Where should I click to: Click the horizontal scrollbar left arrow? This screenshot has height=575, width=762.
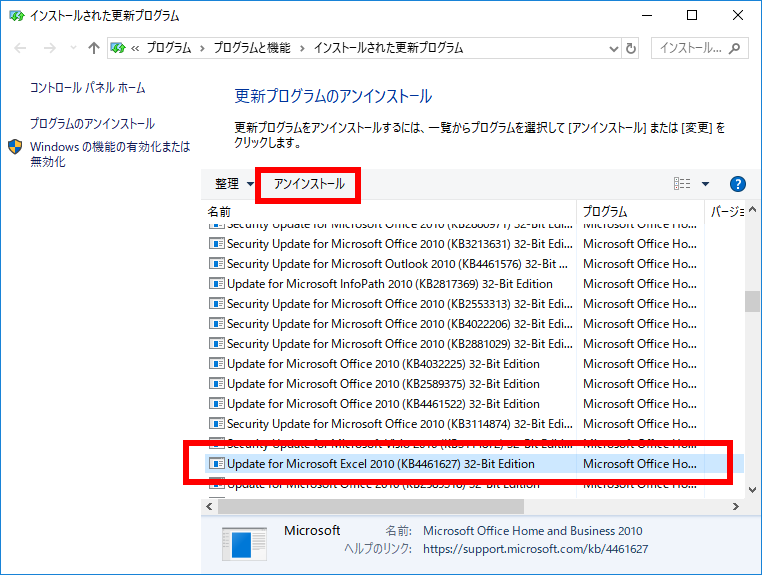tap(209, 506)
